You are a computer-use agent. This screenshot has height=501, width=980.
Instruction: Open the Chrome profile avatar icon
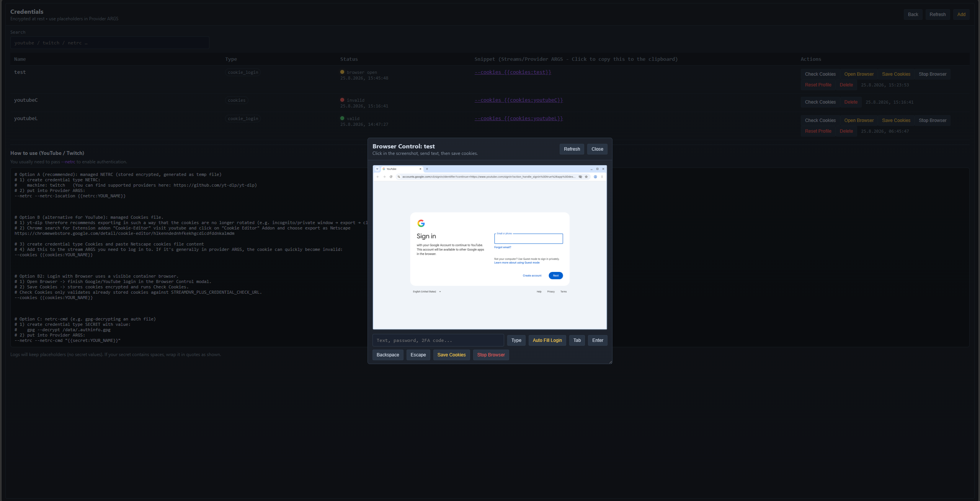click(x=595, y=177)
